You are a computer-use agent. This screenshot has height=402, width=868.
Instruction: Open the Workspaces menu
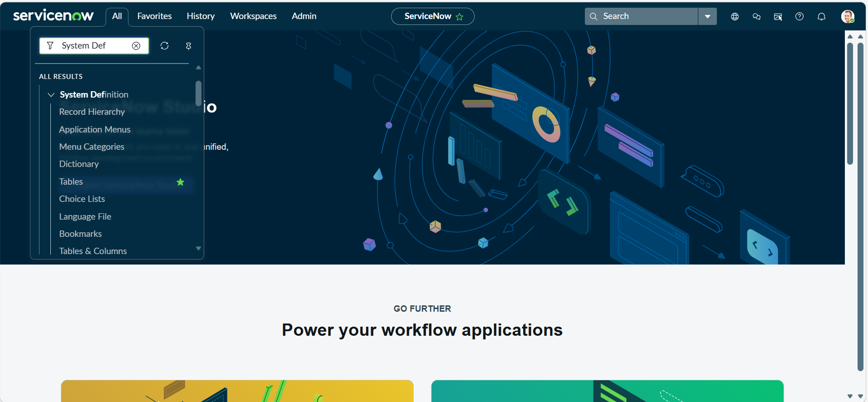(253, 16)
